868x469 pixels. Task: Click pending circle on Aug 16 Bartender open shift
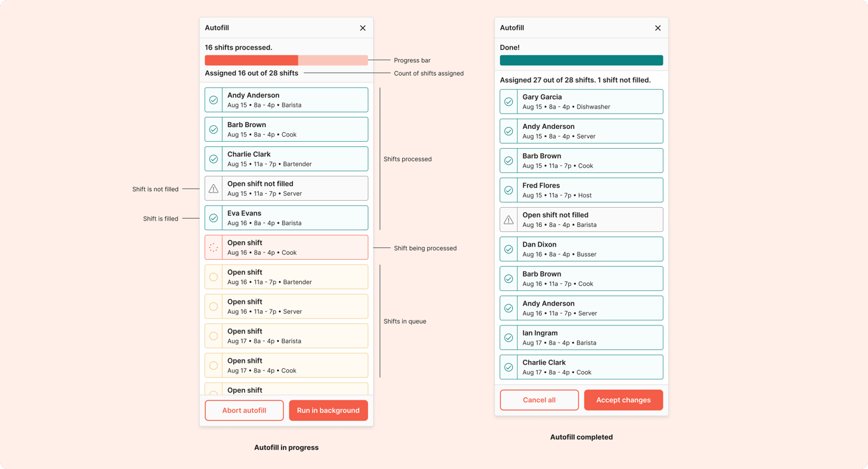[x=214, y=277]
